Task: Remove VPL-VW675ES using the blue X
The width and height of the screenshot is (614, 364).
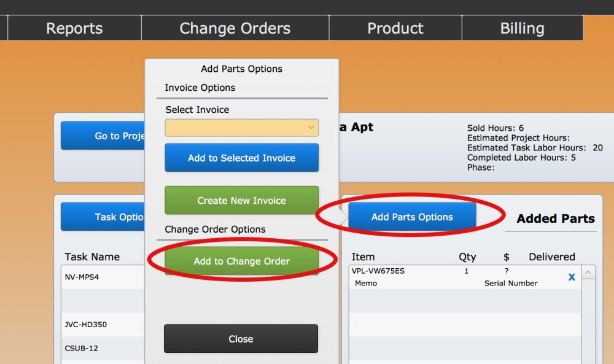Action: click(572, 277)
